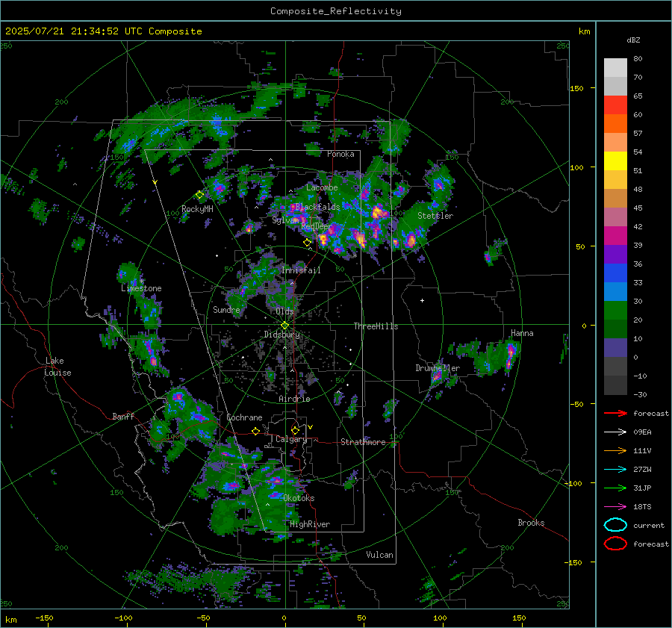
Task: Select the Stettler label on the map
Action: point(435,216)
